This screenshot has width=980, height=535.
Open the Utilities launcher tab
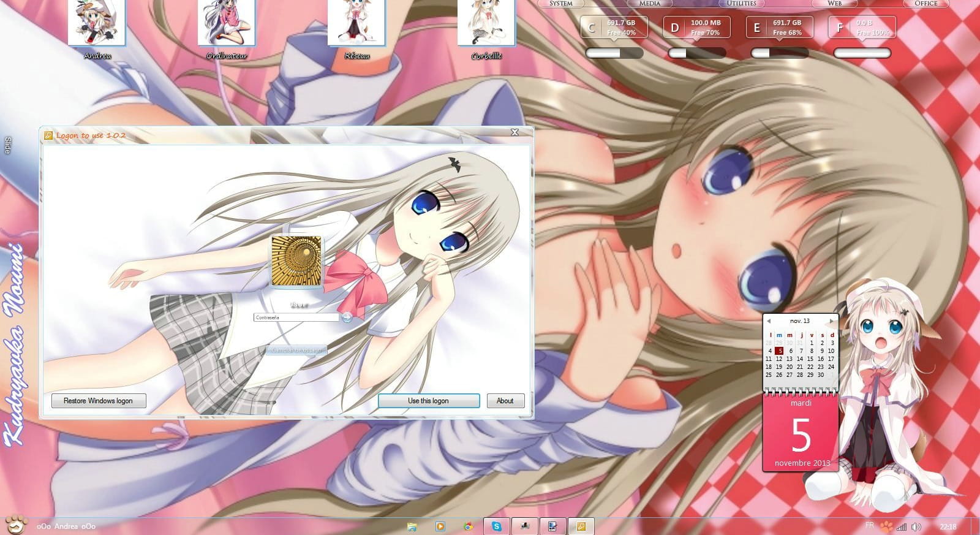742,4
